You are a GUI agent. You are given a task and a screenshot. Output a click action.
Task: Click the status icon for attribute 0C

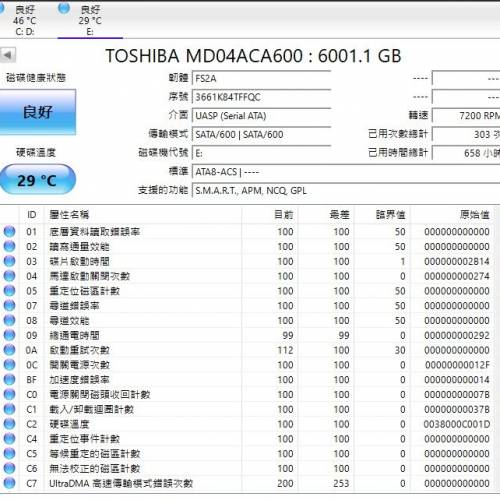[9, 365]
